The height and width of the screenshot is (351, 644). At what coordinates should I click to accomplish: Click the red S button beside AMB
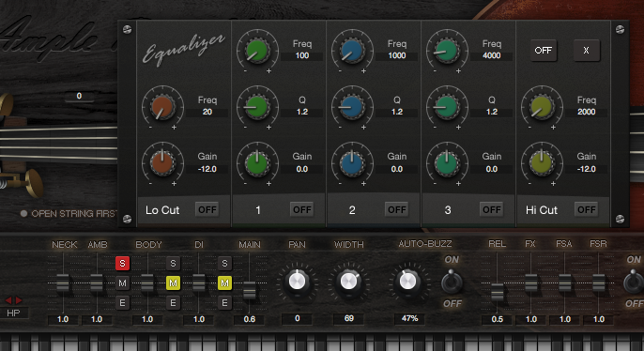[x=122, y=263]
